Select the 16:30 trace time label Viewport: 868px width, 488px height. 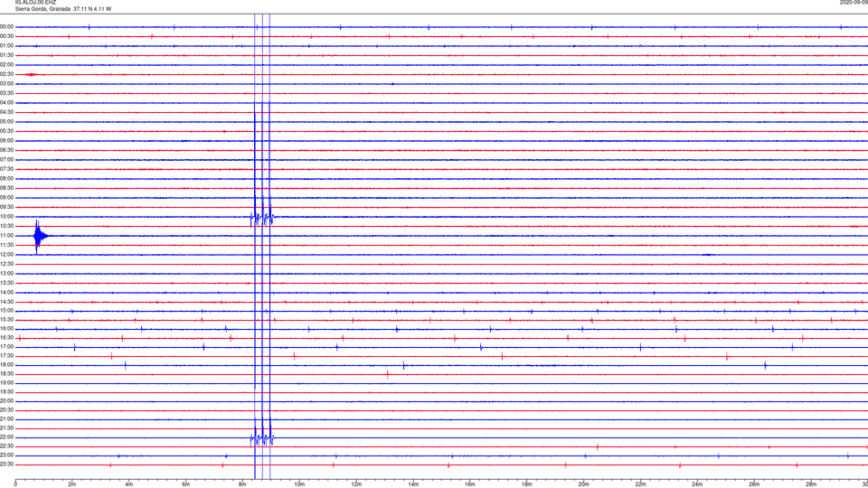[x=6, y=337]
